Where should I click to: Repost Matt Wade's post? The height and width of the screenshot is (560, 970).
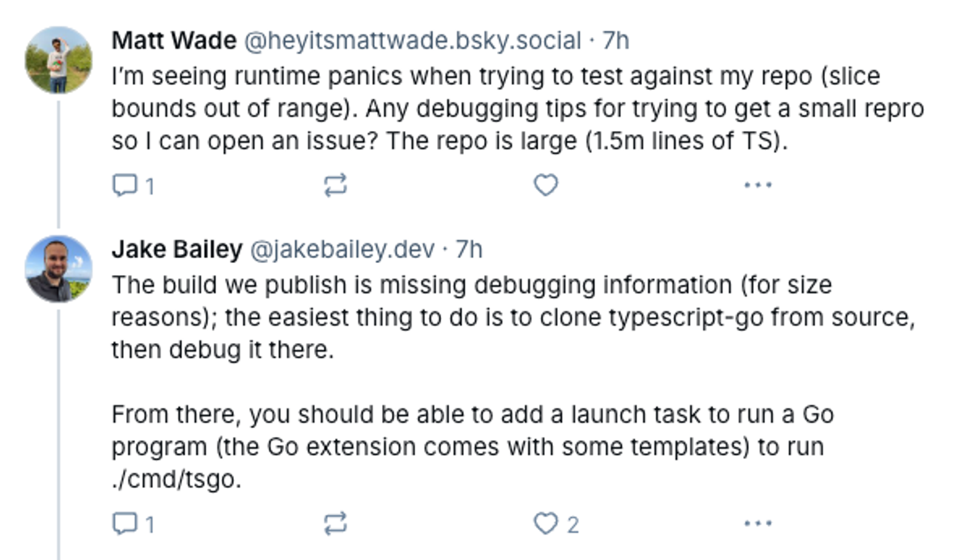tap(335, 185)
